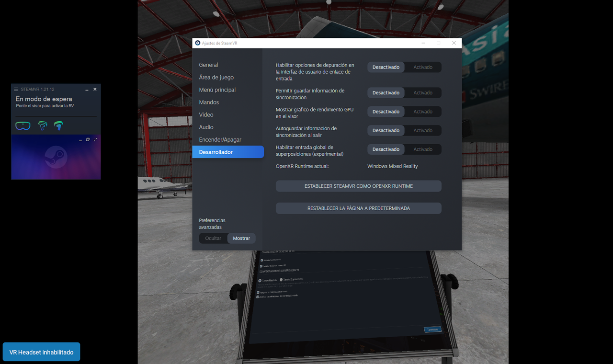Screen dimensions: 613x364
Task: Click Restablecer la página a predeterminada
Action: point(359,208)
